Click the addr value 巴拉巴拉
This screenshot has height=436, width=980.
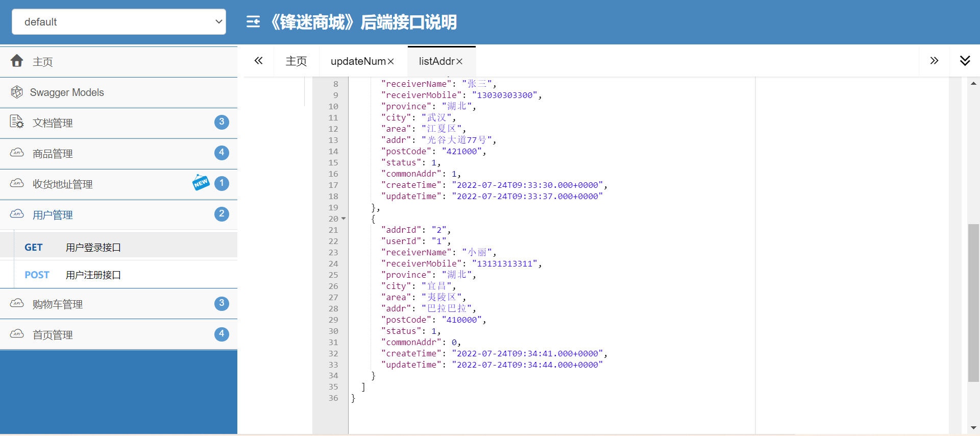(447, 308)
